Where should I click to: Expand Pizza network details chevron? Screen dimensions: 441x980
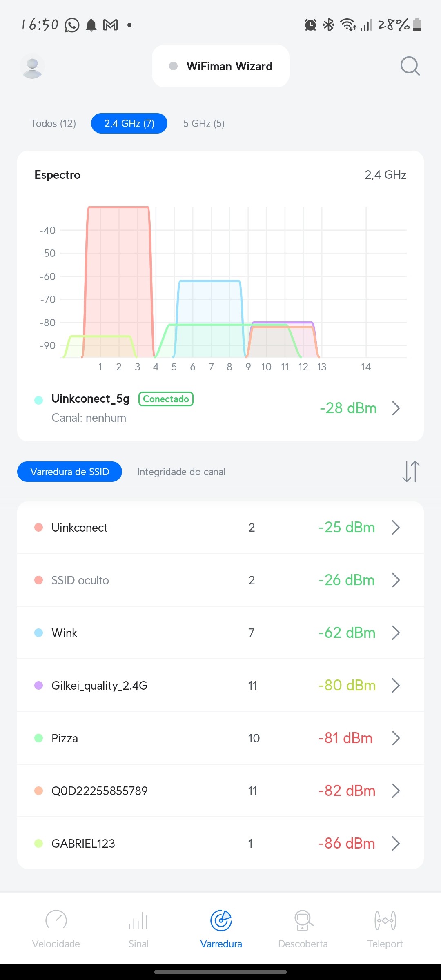[x=395, y=738]
